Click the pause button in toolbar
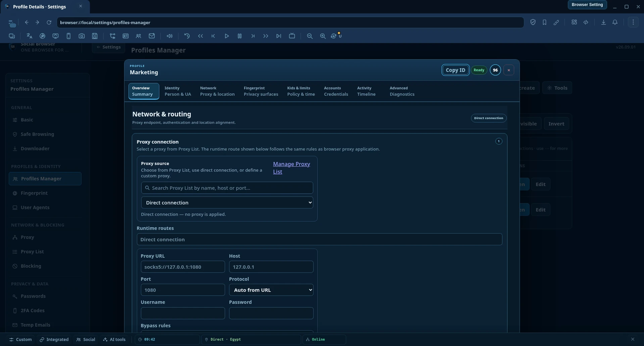644x346 pixels. click(x=240, y=36)
